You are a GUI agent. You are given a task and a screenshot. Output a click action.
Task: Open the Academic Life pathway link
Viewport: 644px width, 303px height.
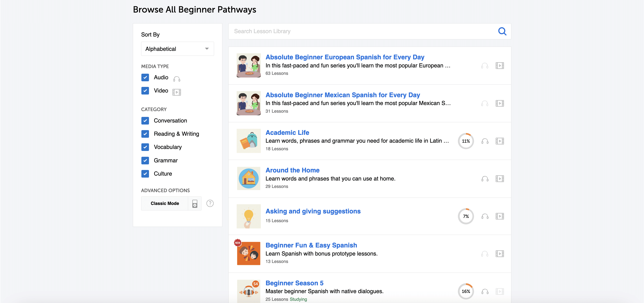point(287,133)
